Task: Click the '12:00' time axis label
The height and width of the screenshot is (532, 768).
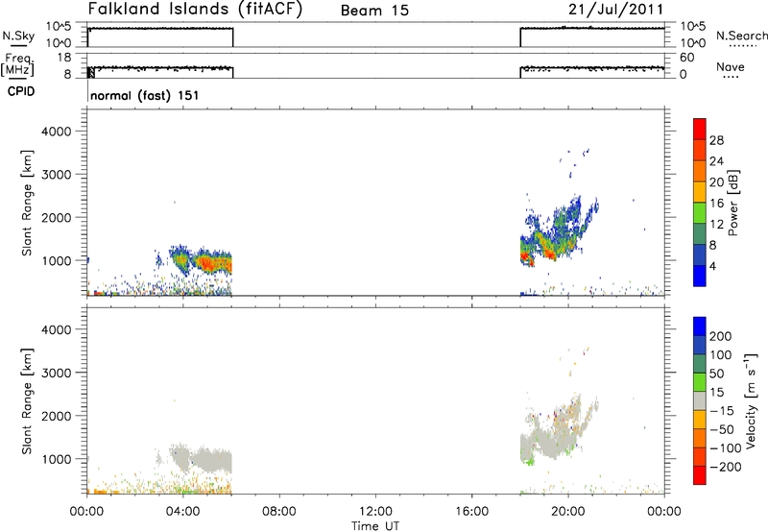Action: click(375, 512)
